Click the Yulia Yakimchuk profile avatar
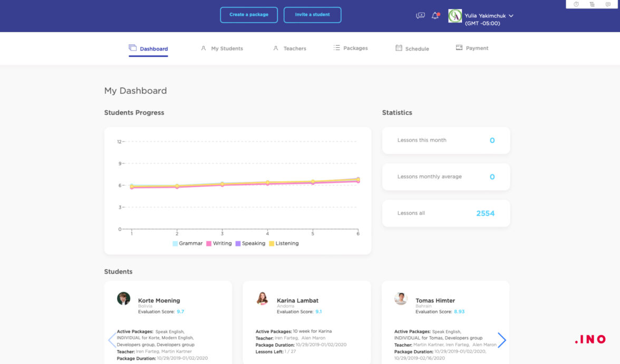The height and width of the screenshot is (364, 620). click(x=455, y=16)
